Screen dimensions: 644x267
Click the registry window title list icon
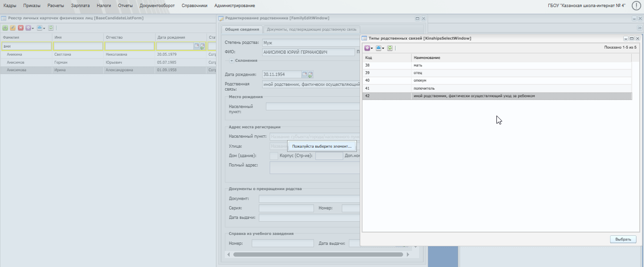click(4, 18)
